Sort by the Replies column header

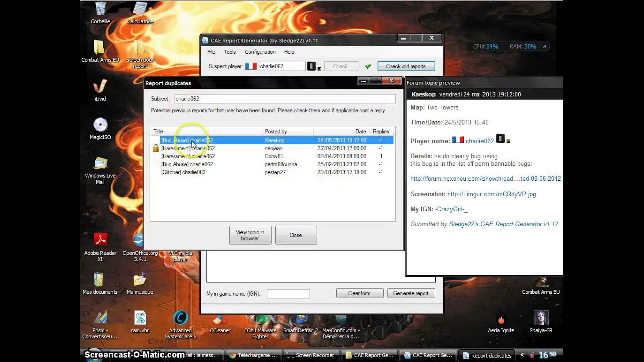click(381, 131)
